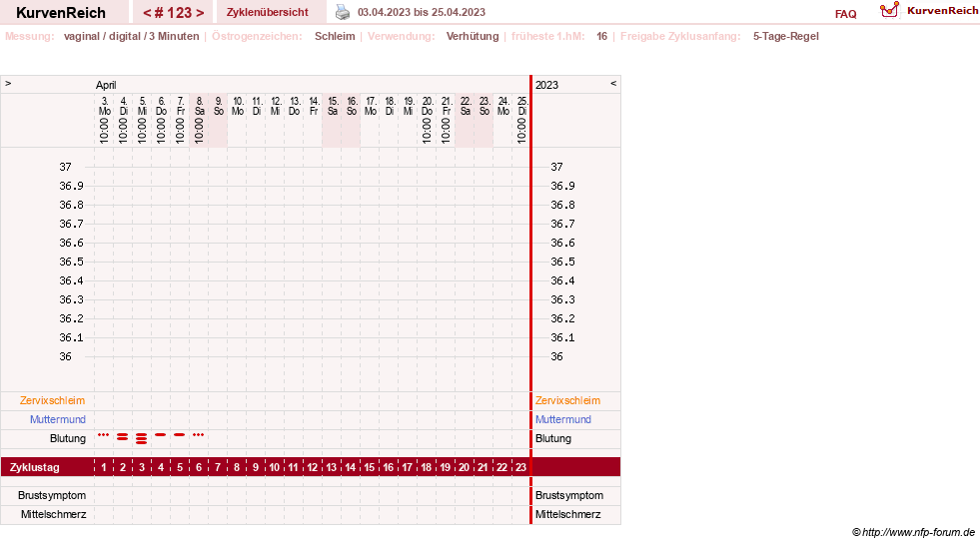Viewport: 980px width, 544px height.
Task: Click the 5-Tage-Regel value
Action: 785,36
